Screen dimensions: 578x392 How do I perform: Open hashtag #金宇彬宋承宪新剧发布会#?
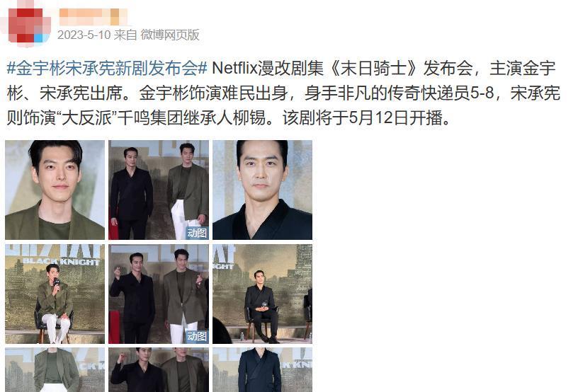click(x=107, y=69)
